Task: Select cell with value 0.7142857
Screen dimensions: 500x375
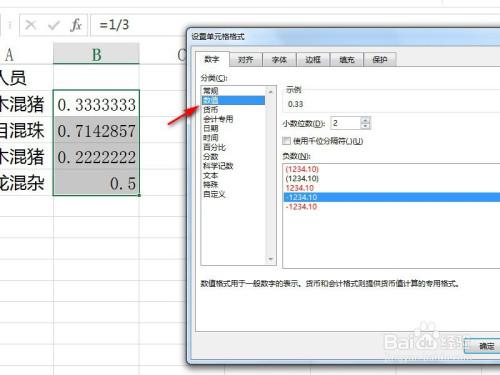Action: point(96,130)
